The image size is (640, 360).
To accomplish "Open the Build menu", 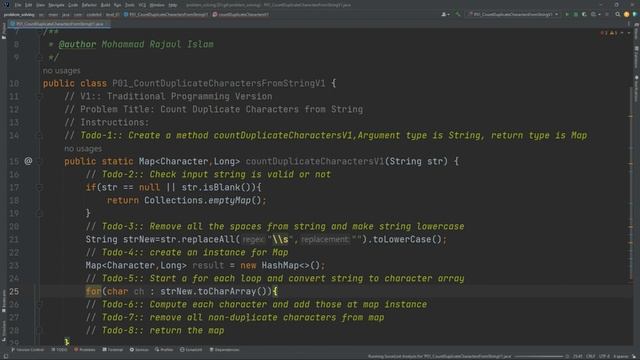I will [x=105, y=5].
